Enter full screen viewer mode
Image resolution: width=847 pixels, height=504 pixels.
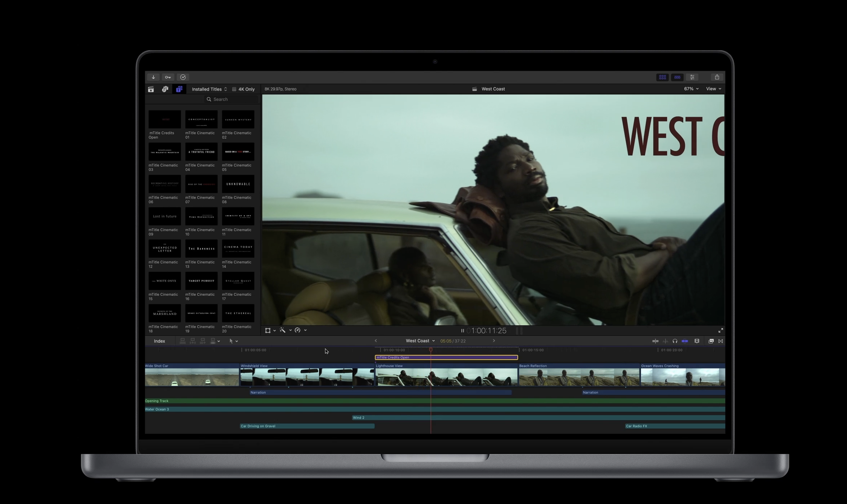(x=721, y=330)
